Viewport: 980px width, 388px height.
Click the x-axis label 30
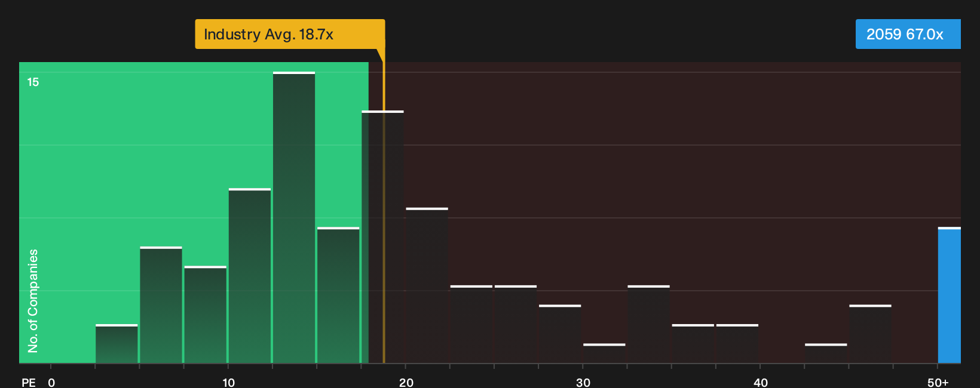point(583,382)
